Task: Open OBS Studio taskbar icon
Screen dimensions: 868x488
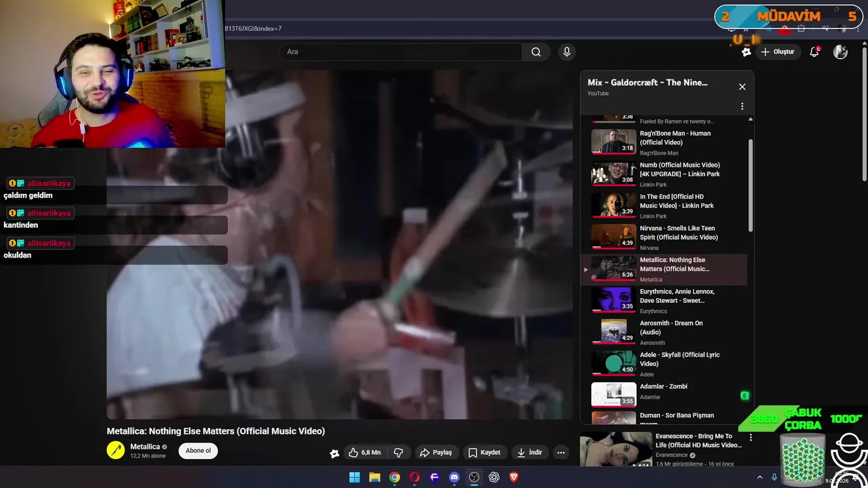Action: [x=474, y=477]
